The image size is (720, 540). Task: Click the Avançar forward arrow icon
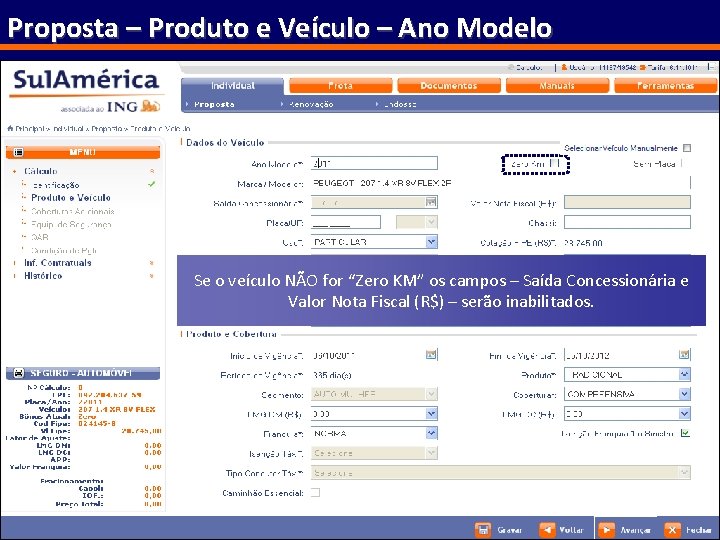coord(606,529)
